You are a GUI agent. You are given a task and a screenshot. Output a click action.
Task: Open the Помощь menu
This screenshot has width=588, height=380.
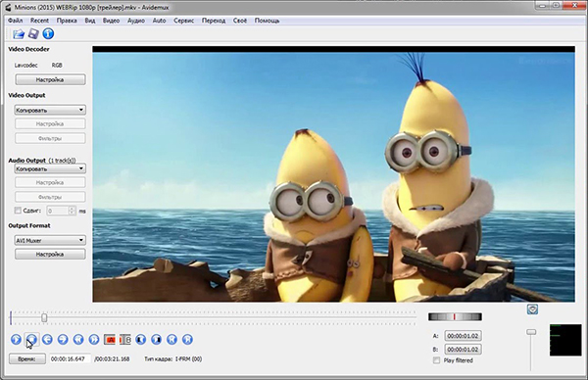click(x=267, y=21)
